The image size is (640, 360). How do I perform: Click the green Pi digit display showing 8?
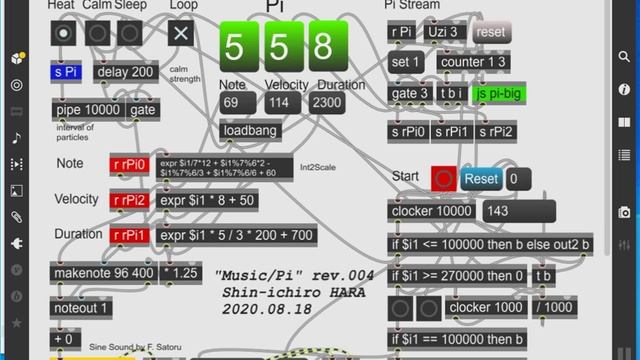click(329, 47)
